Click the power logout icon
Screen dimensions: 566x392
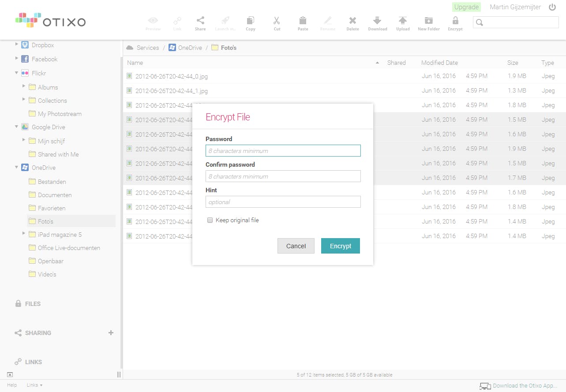tap(552, 7)
